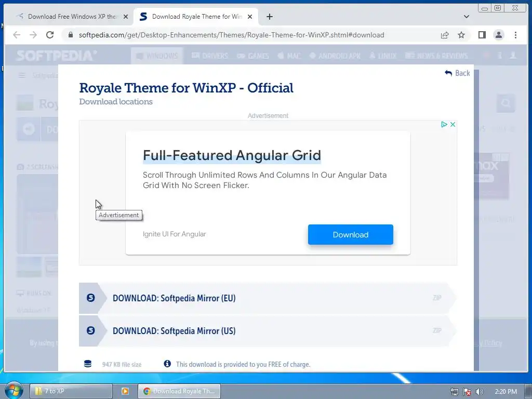Share this page using share icon

pyautogui.click(x=445, y=35)
